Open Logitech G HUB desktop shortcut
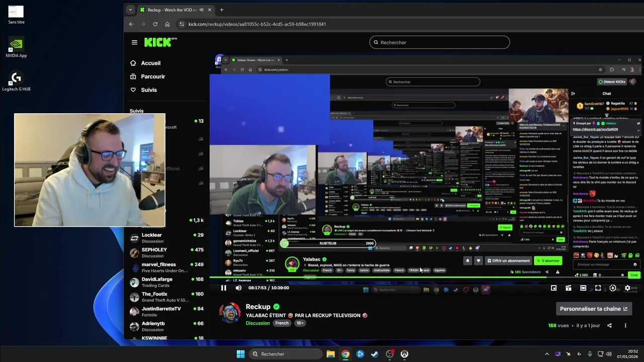Image resolution: width=644 pixels, height=362 pixels. pyautogui.click(x=16, y=81)
